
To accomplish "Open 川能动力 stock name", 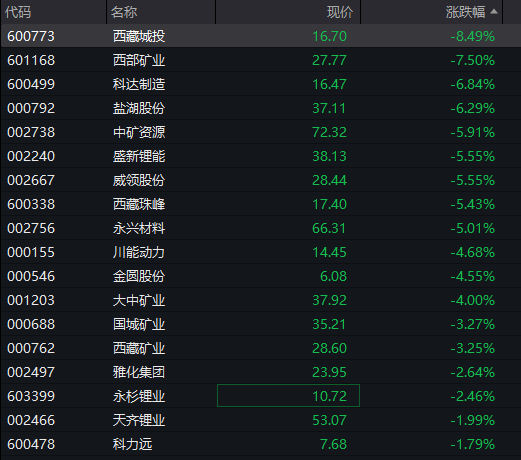I will [139, 252].
